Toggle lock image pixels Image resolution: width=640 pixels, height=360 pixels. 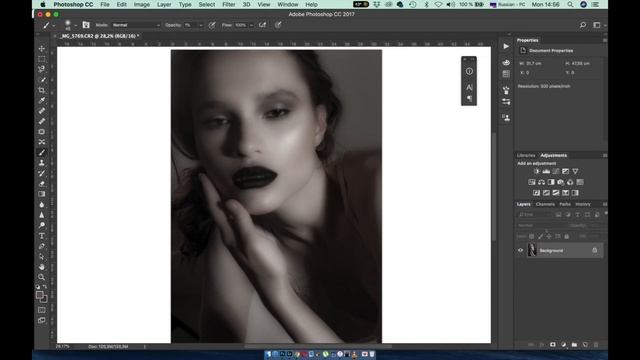[x=540, y=236]
